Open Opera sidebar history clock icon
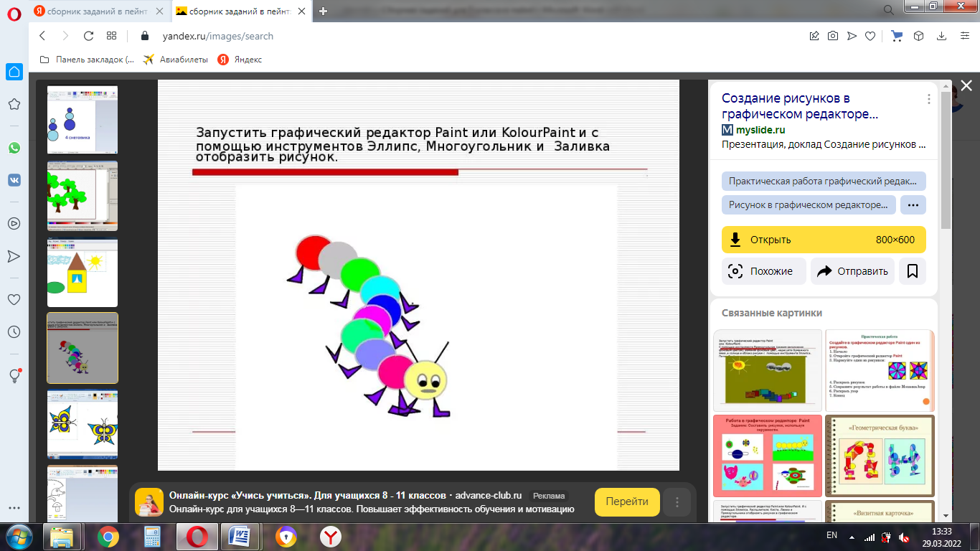980x551 pixels. 14,332
